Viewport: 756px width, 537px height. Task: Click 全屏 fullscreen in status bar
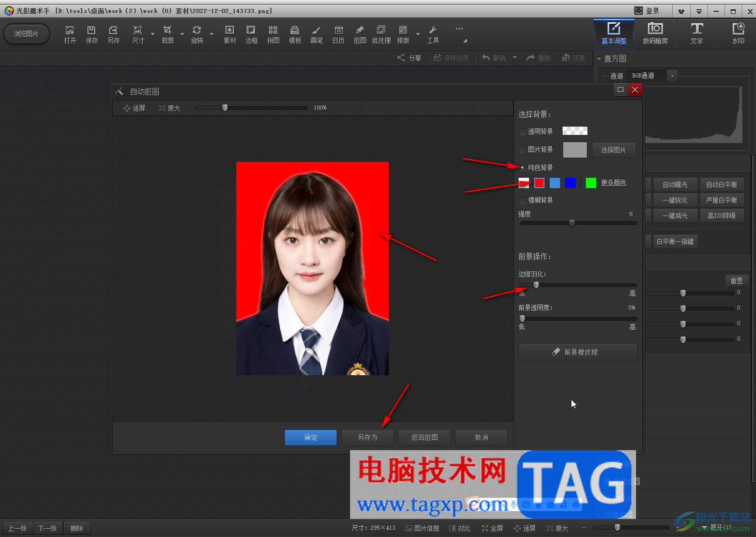click(492, 528)
